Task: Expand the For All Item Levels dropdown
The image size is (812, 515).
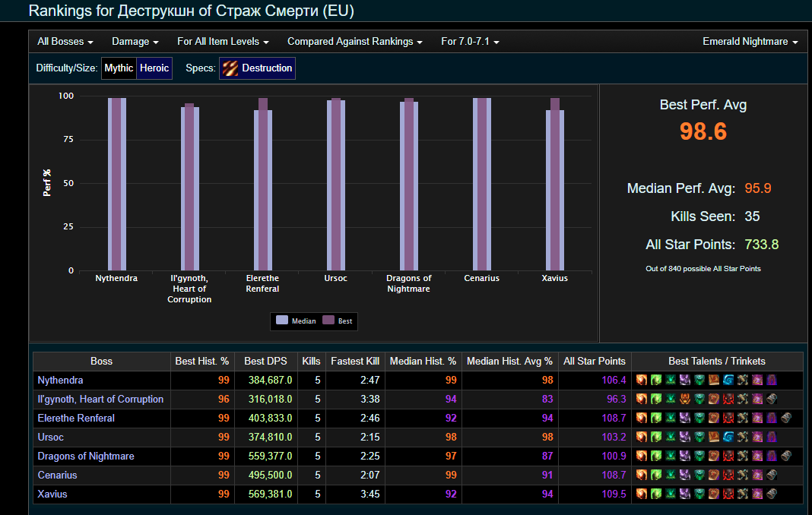Action: [x=224, y=42]
